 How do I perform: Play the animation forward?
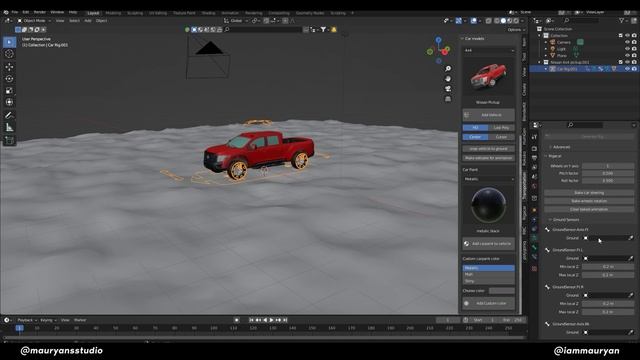pos(272,320)
